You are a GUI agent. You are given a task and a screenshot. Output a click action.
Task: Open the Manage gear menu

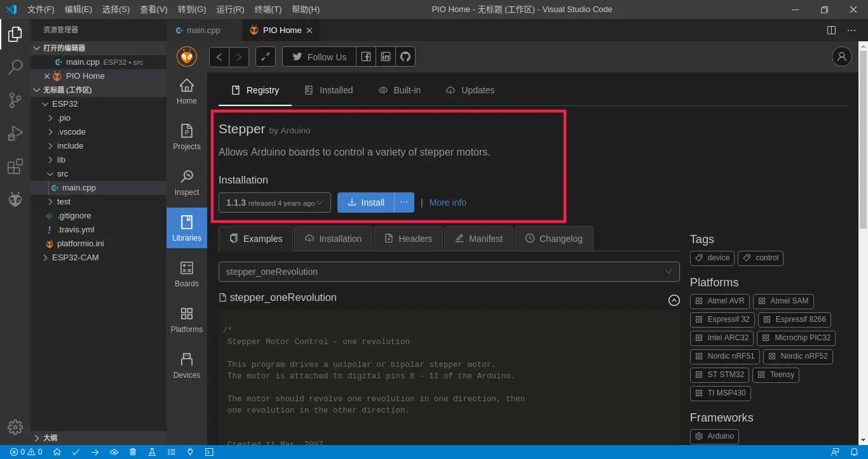15,427
